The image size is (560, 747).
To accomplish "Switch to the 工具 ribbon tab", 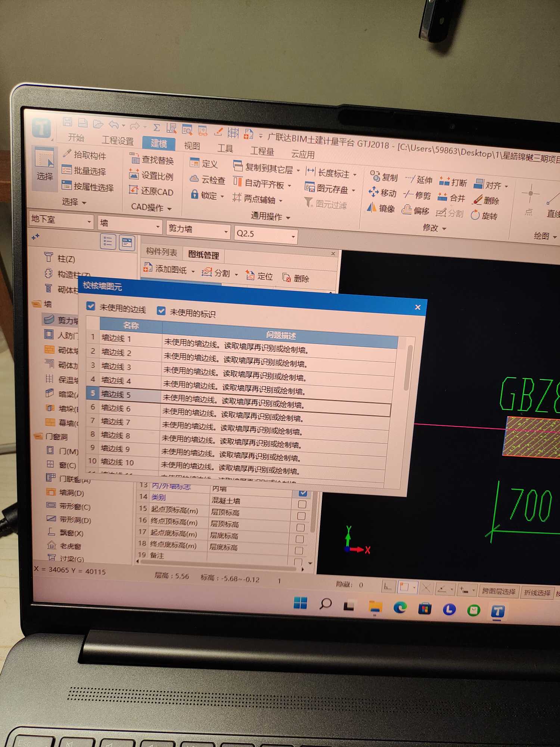I will pos(225,148).
